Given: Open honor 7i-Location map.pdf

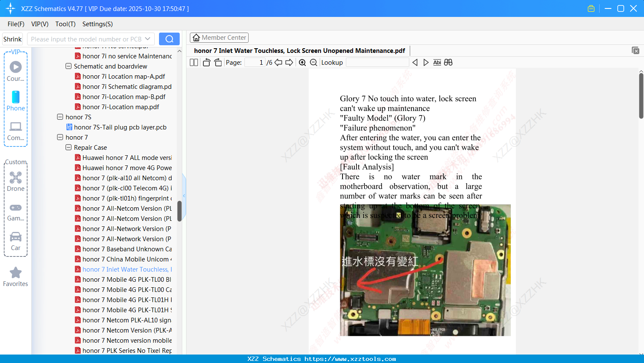Looking at the screenshot, I should point(121,107).
